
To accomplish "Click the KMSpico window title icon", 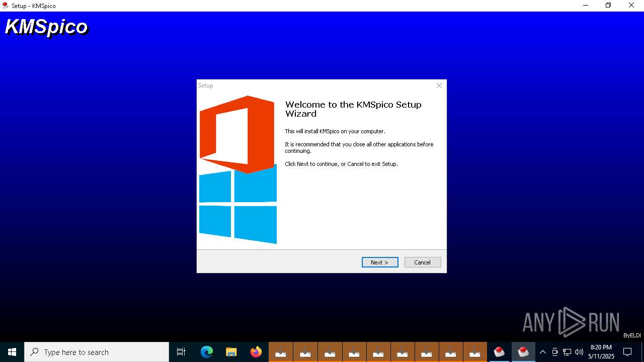I will click(x=6, y=6).
